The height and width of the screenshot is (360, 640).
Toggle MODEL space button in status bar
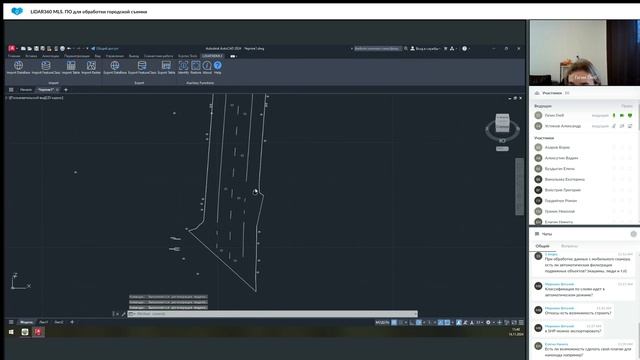[382, 322]
